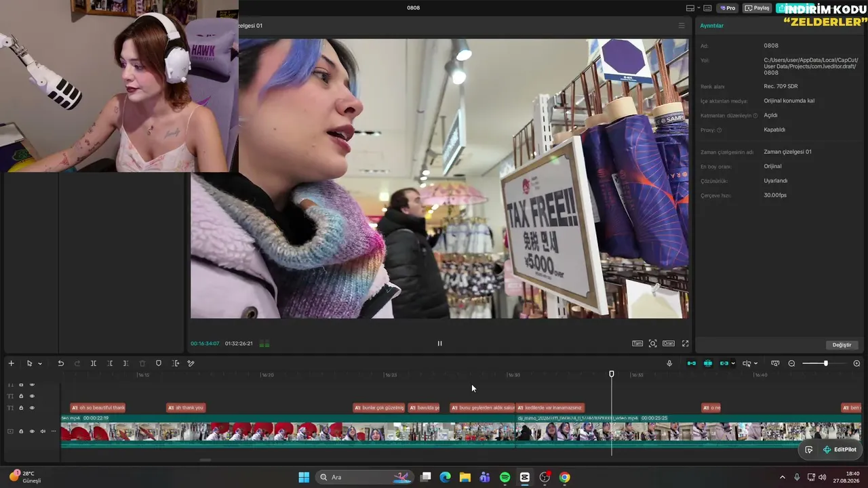Viewport: 868px width, 488px height.
Task: Open Spotify from the taskbar
Action: [x=505, y=477]
